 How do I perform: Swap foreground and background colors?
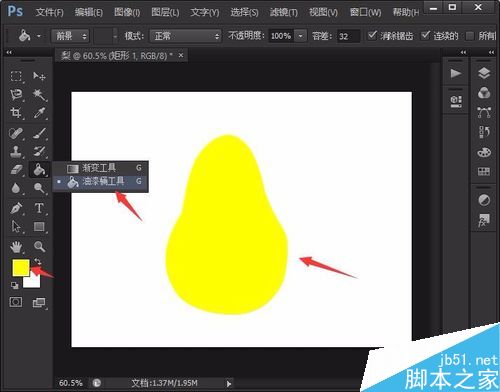(x=38, y=261)
